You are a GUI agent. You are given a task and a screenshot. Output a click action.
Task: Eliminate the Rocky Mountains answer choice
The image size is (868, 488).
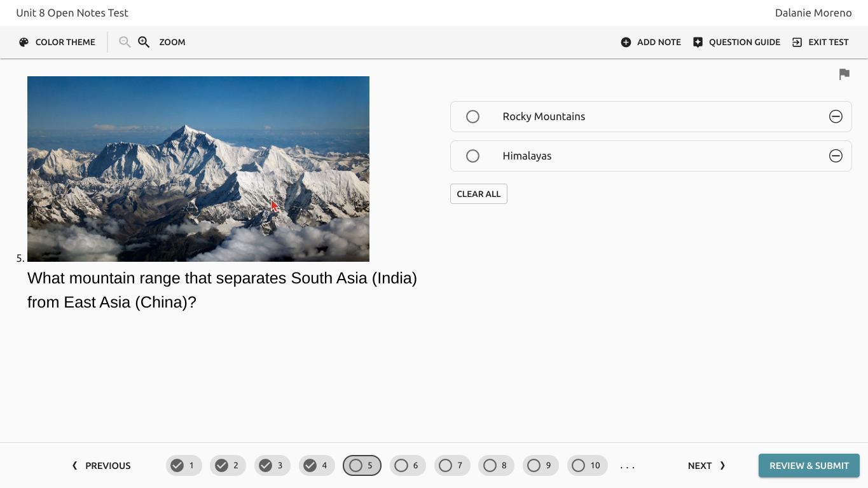(x=836, y=116)
